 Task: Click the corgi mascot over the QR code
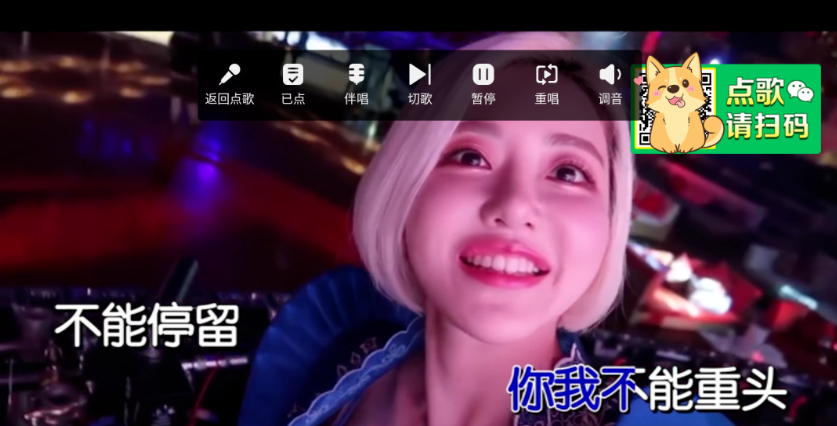678,104
